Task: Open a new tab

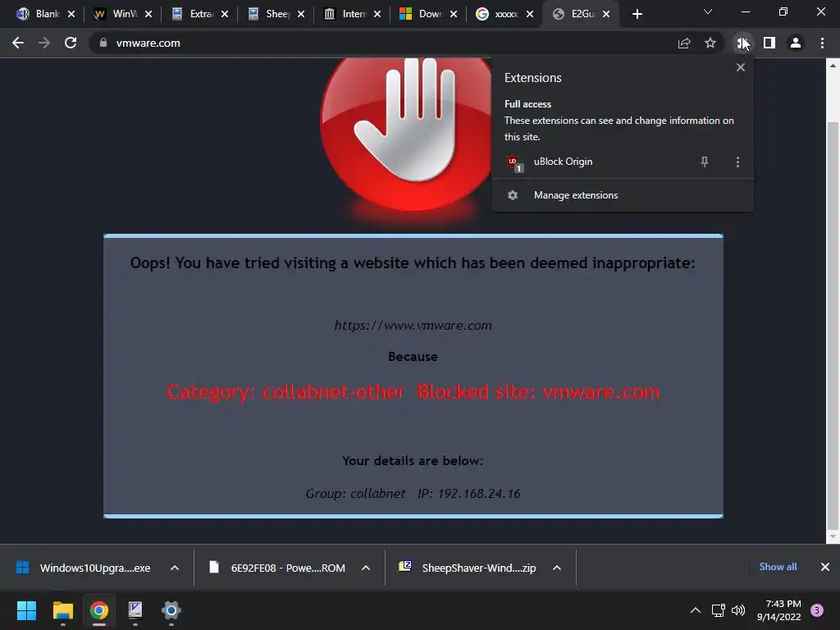Action: pyautogui.click(x=637, y=14)
